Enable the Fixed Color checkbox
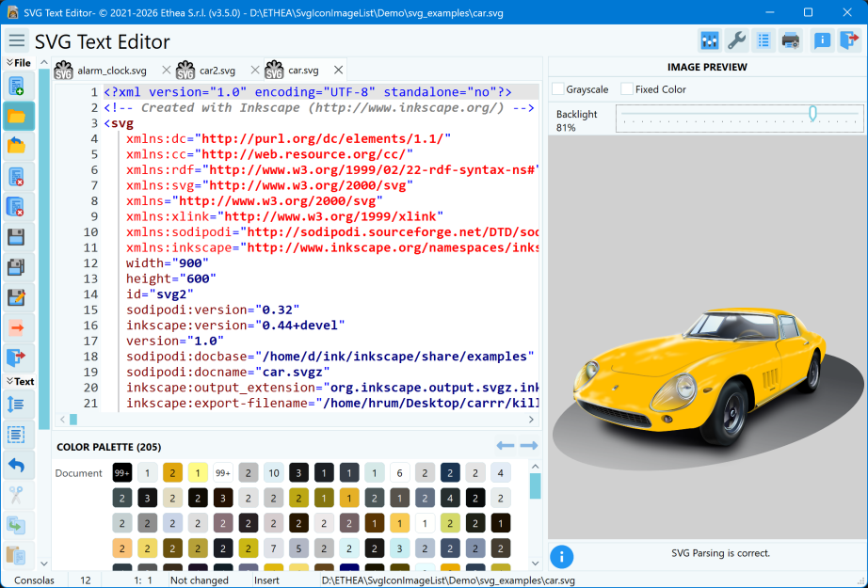Image resolution: width=868 pixels, height=588 pixels. click(627, 89)
